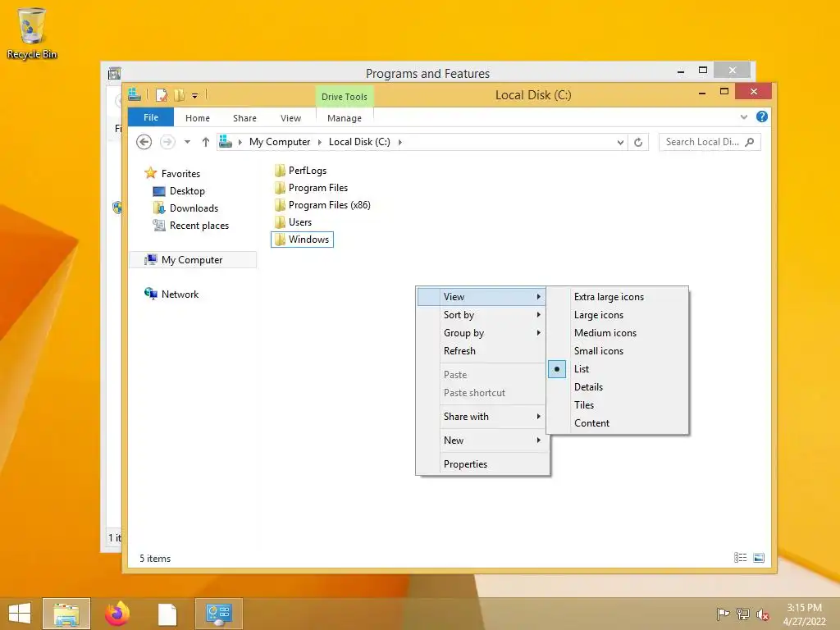This screenshot has width=840, height=630.
Task: Click the network tray icon
Action: 743,614
